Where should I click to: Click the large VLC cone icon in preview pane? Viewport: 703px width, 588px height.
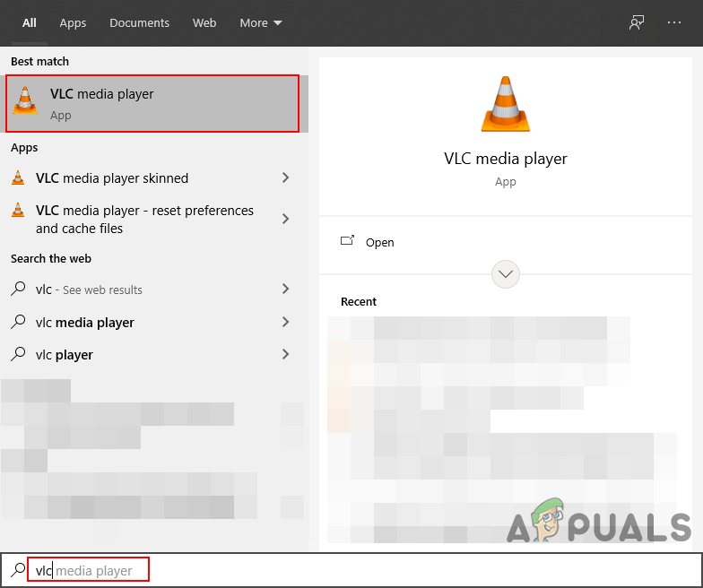[x=506, y=104]
